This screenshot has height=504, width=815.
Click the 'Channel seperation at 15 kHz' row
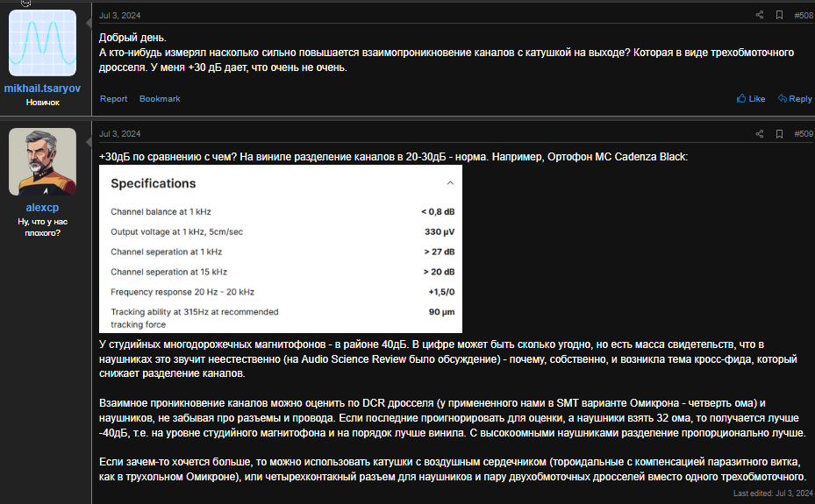coord(282,272)
